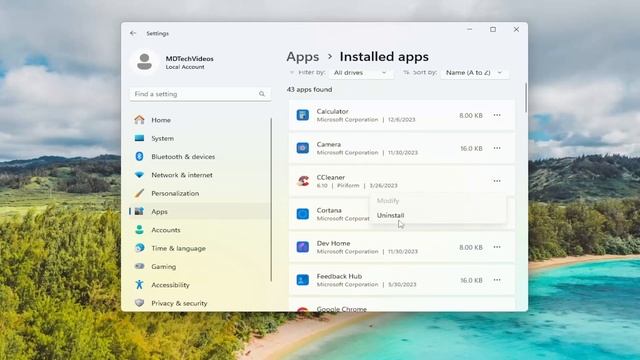The width and height of the screenshot is (640, 360).
Task: Go to Home settings page
Action: coord(161,120)
